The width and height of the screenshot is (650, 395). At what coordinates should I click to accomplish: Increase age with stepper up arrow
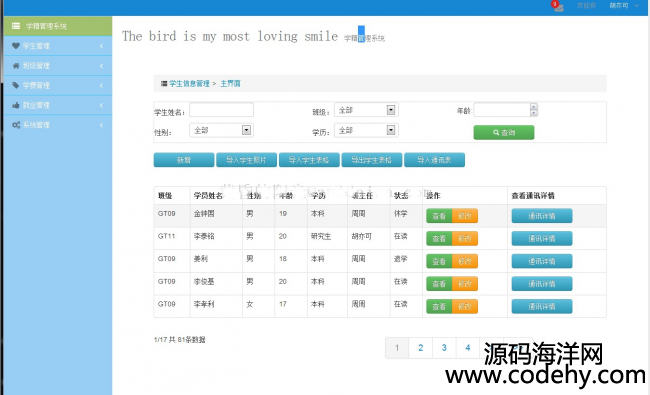point(534,107)
